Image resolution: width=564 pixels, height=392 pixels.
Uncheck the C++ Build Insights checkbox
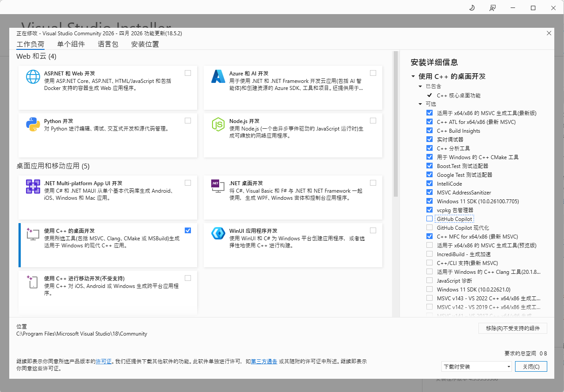(x=430, y=131)
